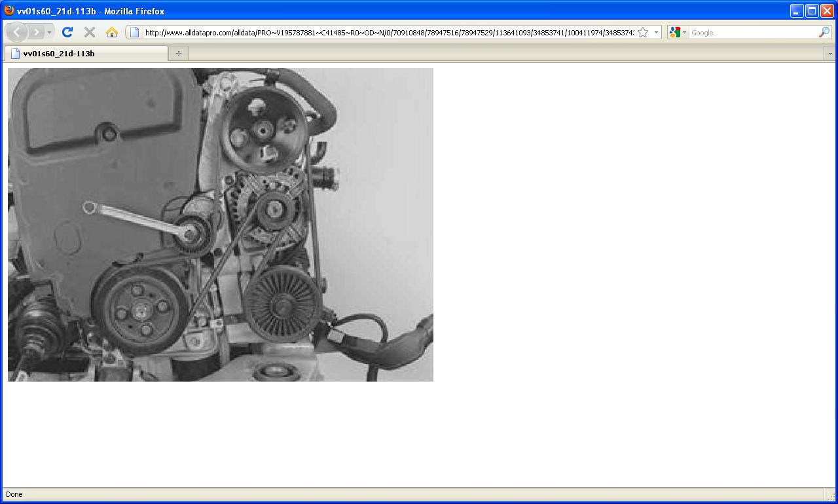This screenshot has height=504, width=838.
Task: Open the Firefox title bar icon menu
Action: pos(9,10)
